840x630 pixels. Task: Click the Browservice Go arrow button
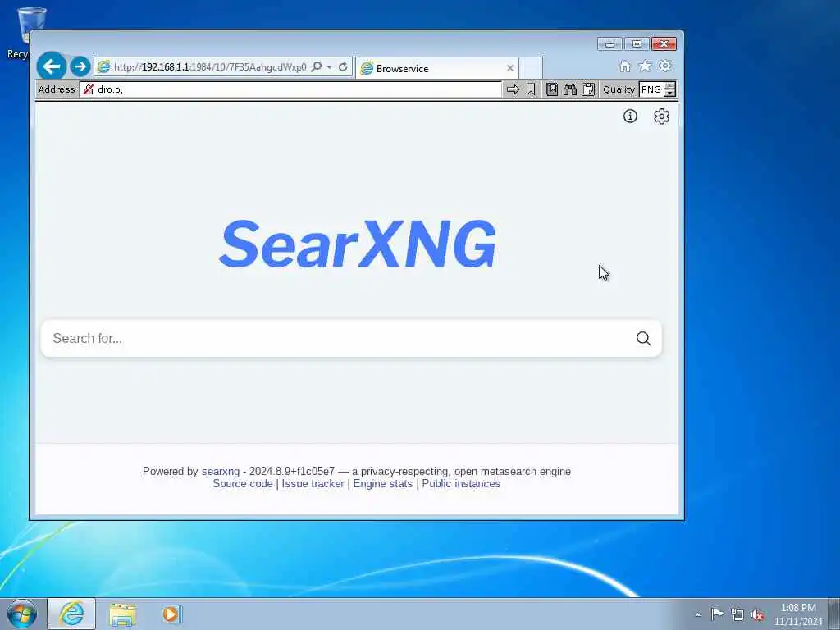pos(513,89)
